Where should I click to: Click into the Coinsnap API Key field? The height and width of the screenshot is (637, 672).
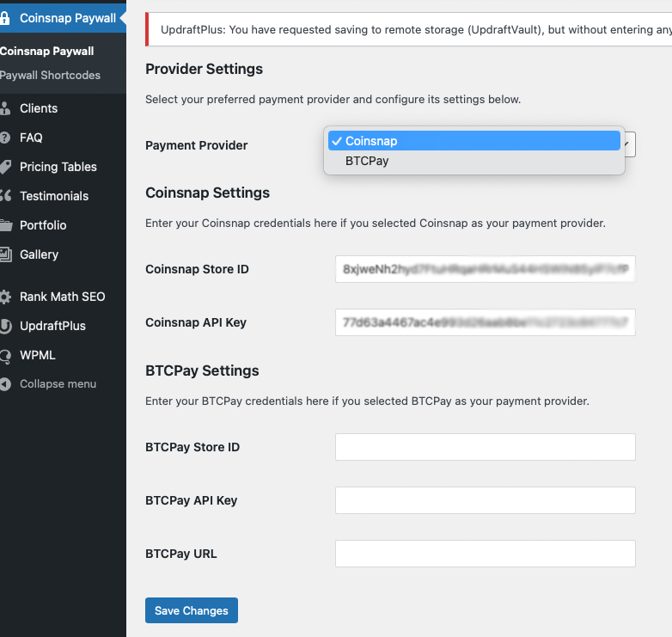(485, 322)
